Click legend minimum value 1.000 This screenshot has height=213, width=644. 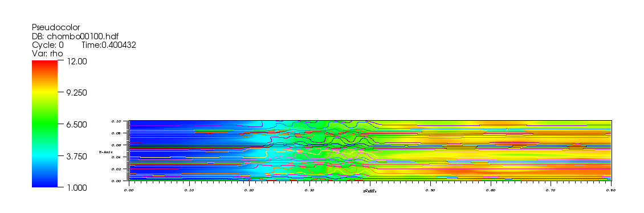pos(77,187)
